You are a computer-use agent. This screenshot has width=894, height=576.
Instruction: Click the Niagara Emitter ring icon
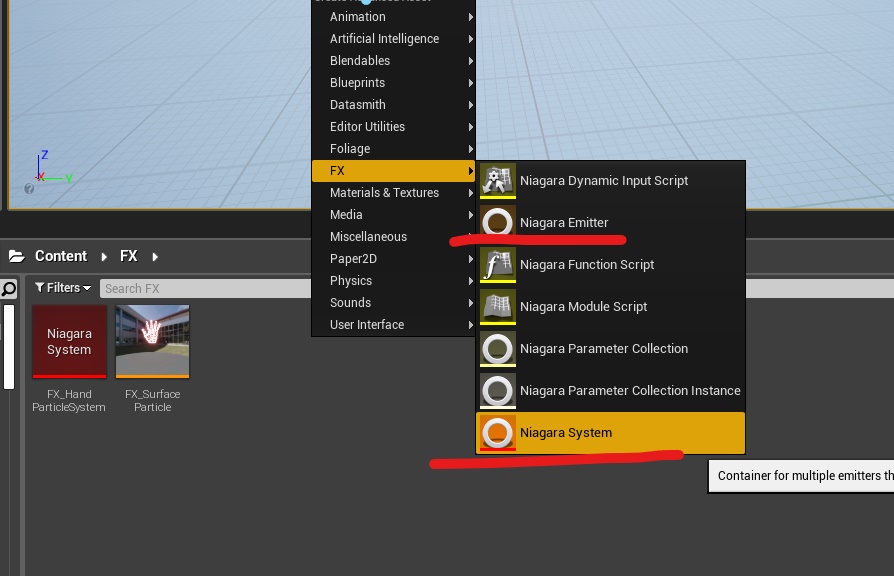tap(498, 222)
